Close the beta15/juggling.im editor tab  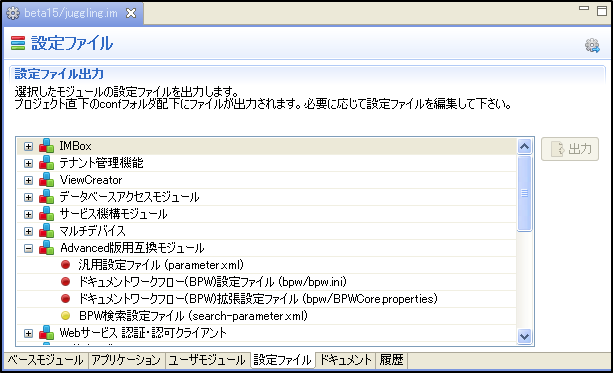(x=131, y=13)
